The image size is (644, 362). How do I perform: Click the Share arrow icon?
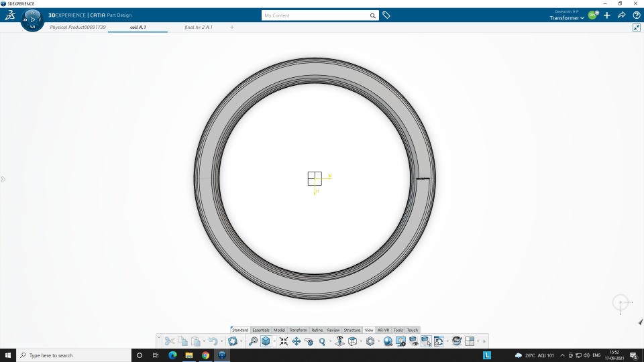621,15
